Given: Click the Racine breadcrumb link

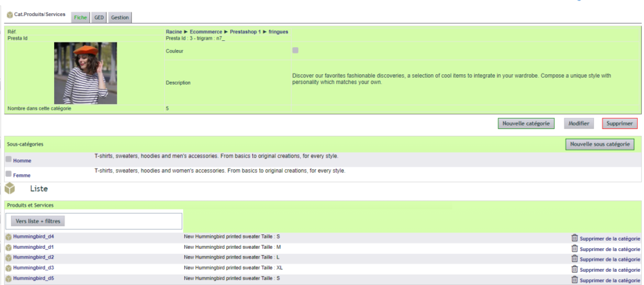Looking at the screenshot, I should 174,32.
